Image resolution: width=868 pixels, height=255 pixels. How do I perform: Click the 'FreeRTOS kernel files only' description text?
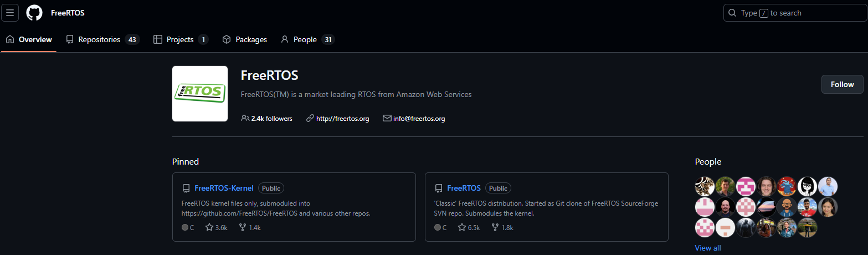pos(275,208)
